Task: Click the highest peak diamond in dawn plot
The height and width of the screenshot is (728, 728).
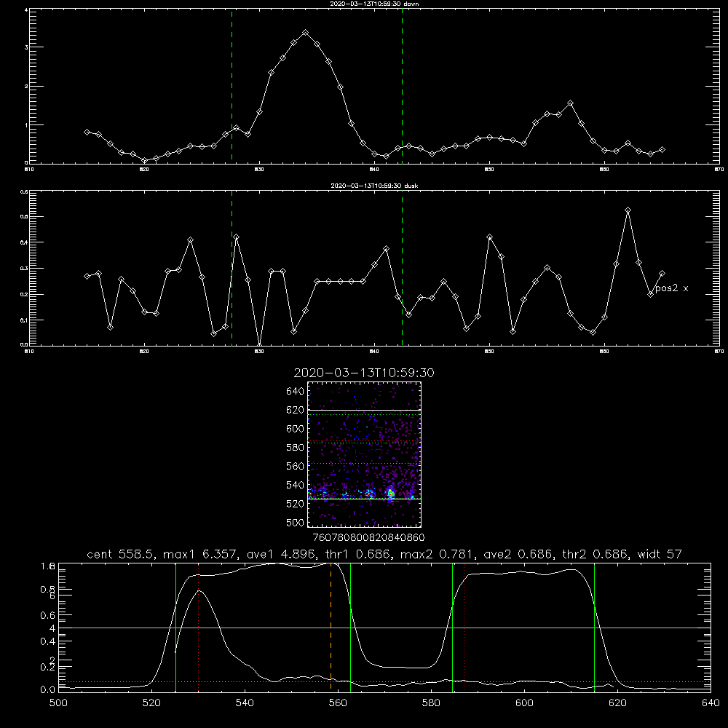Action: [x=305, y=33]
